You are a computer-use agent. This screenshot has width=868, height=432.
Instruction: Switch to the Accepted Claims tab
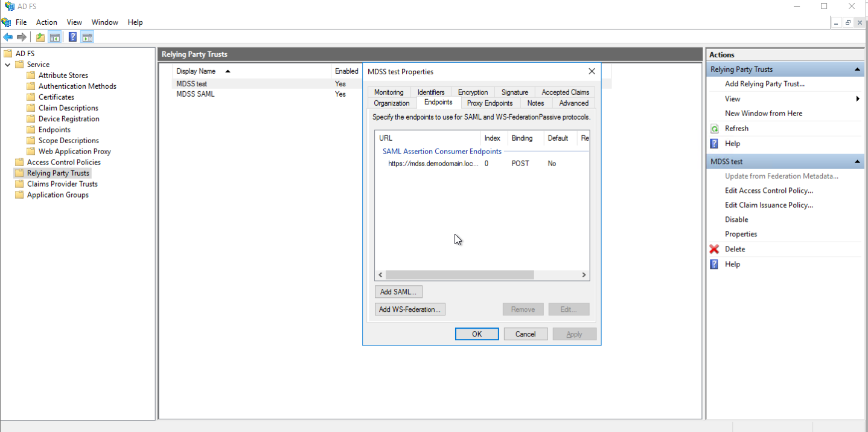tap(565, 92)
